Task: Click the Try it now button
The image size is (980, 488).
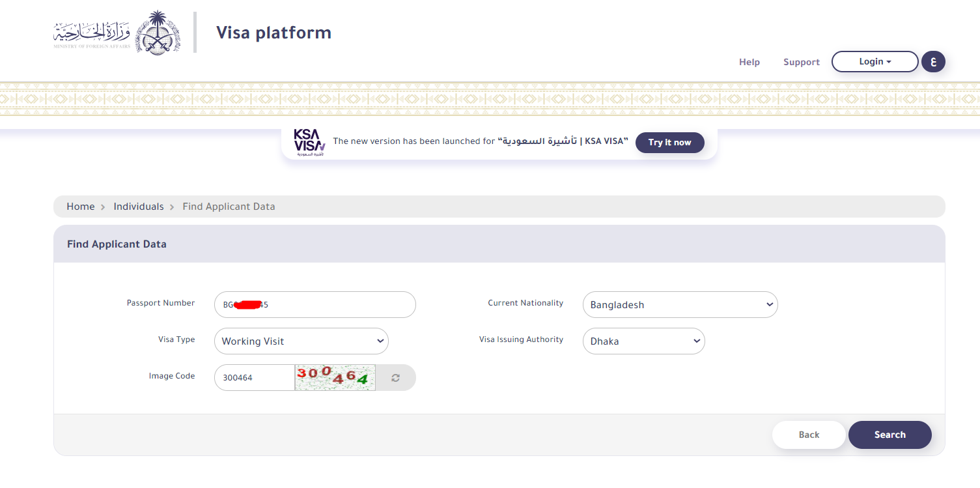Action: 669,143
